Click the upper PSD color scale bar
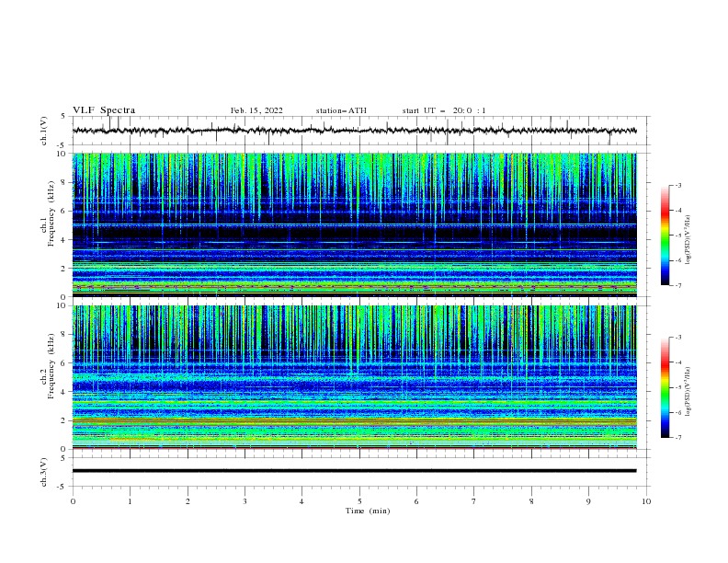This screenshot has height=563, width=728. 665,236
